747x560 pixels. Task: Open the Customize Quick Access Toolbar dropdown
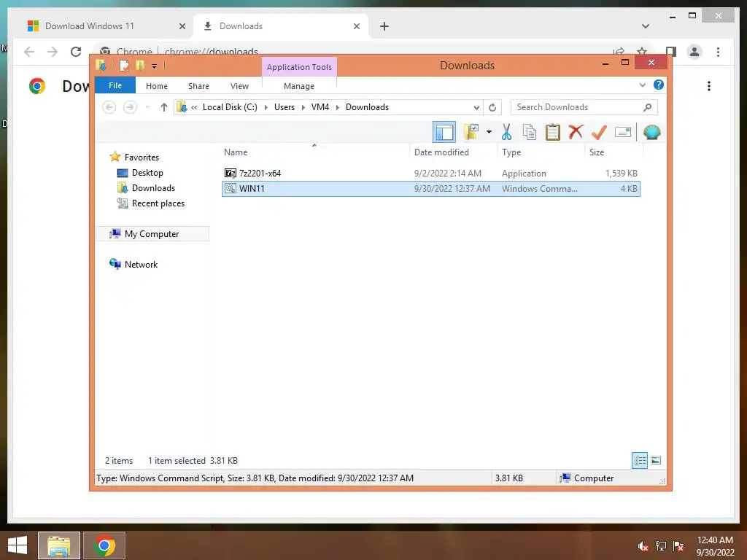click(x=155, y=66)
